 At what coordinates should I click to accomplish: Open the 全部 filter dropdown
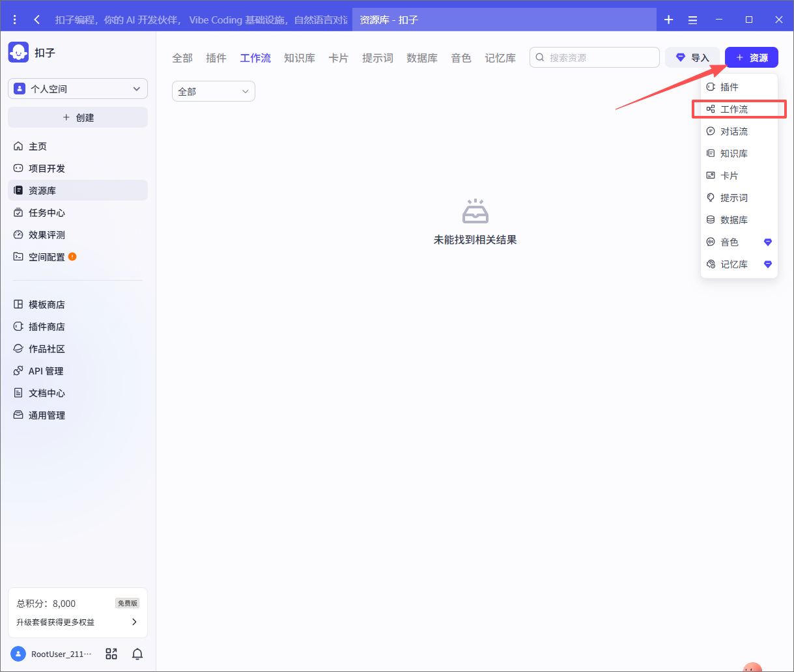(213, 92)
